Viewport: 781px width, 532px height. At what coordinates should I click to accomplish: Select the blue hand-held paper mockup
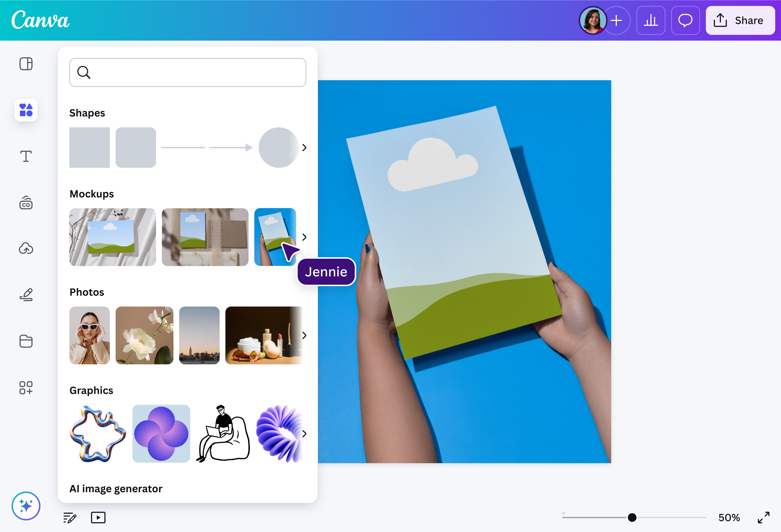click(x=275, y=237)
